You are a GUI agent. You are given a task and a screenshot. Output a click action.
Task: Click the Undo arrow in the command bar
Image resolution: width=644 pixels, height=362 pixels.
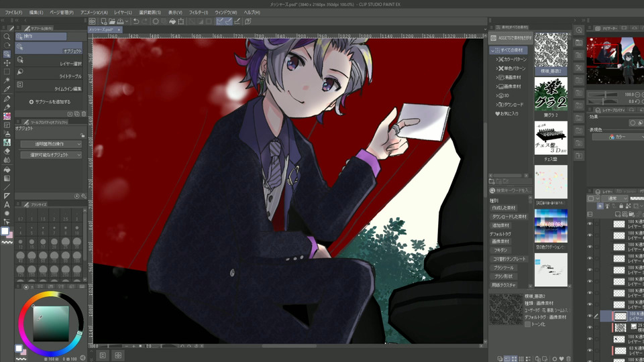(136, 21)
